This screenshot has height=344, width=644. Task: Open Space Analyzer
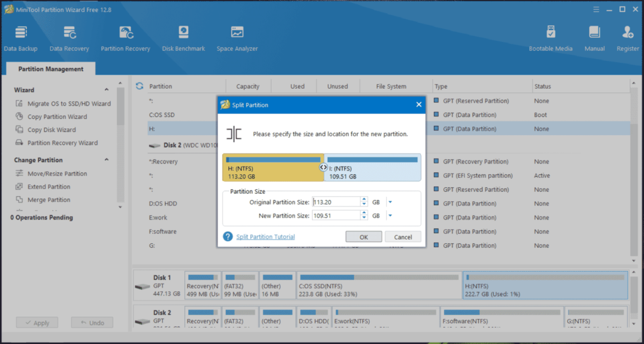click(x=237, y=39)
